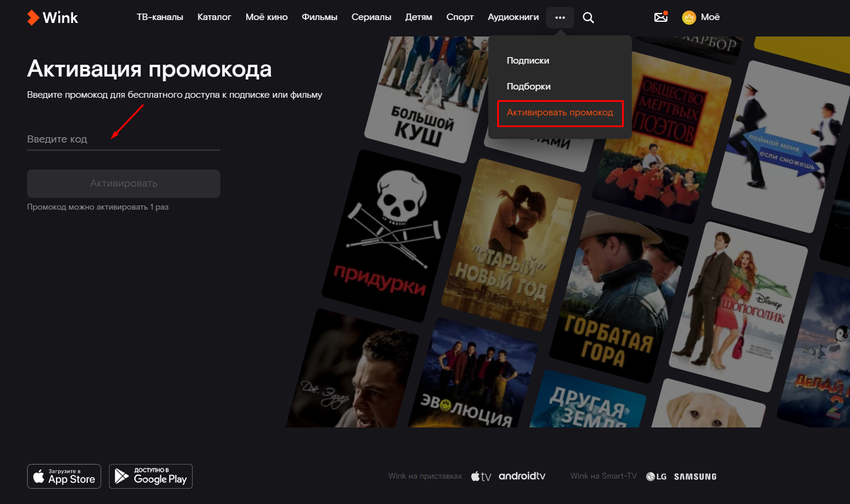Click the Apple TV logo

481,476
